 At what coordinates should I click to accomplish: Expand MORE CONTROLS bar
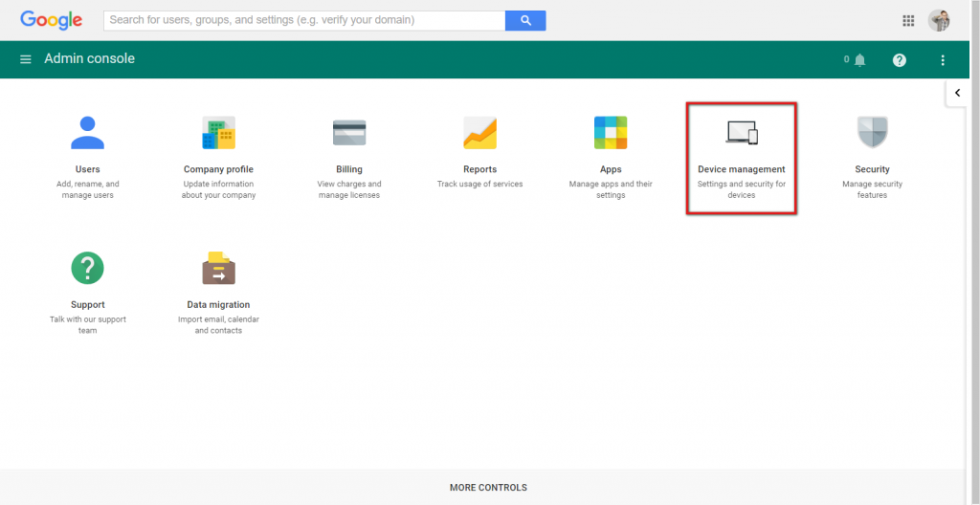[x=488, y=488]
